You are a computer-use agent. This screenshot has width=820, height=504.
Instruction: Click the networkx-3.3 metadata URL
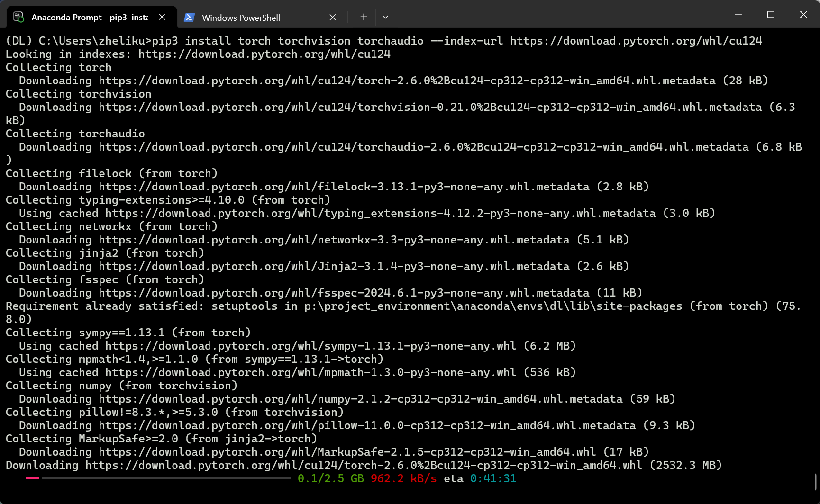coord(334,240)
